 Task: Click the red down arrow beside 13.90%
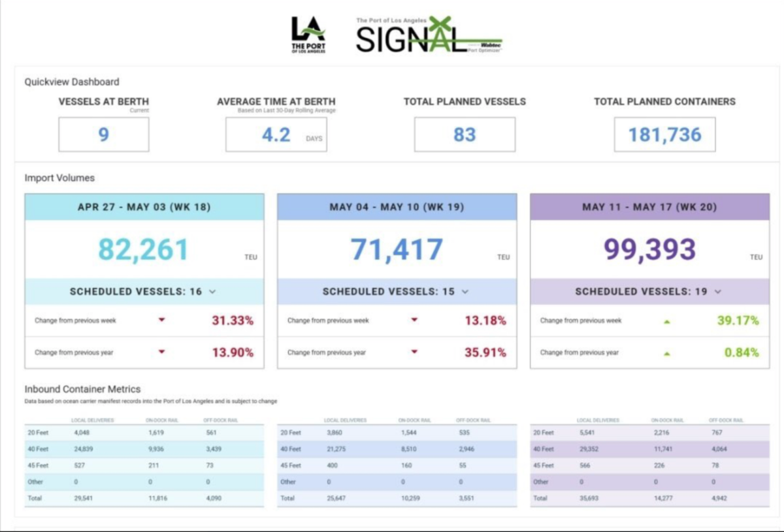[x=162, y=352]
